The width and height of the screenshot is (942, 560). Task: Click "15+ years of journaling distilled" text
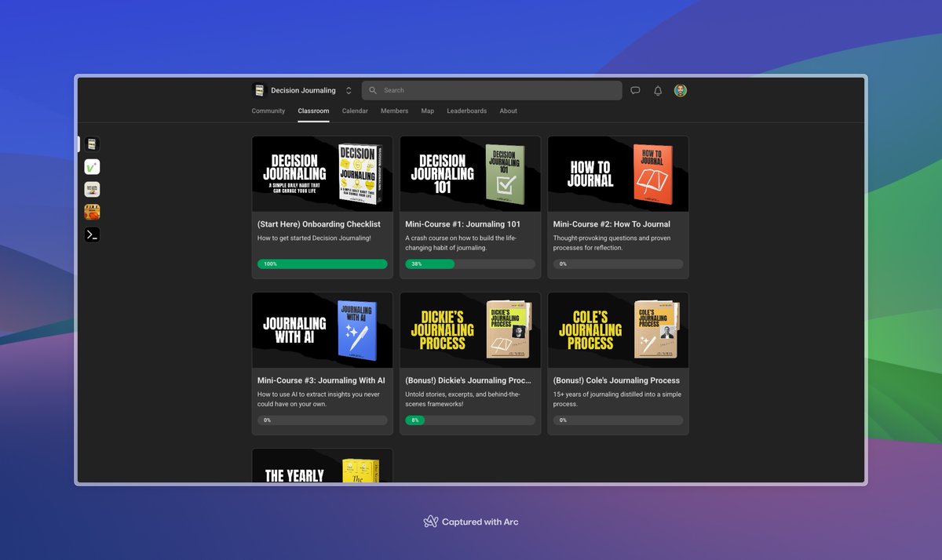click(617, 399)
